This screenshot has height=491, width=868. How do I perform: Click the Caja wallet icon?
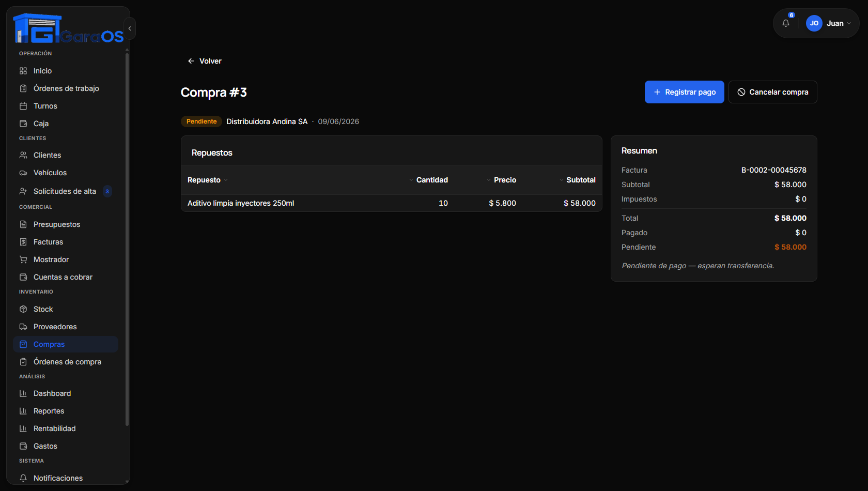click(23, 124)
